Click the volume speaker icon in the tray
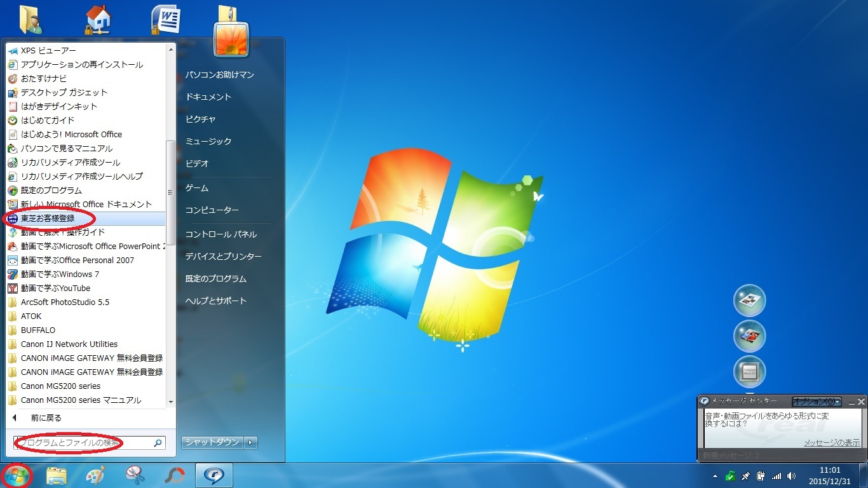 click(791, 476)
